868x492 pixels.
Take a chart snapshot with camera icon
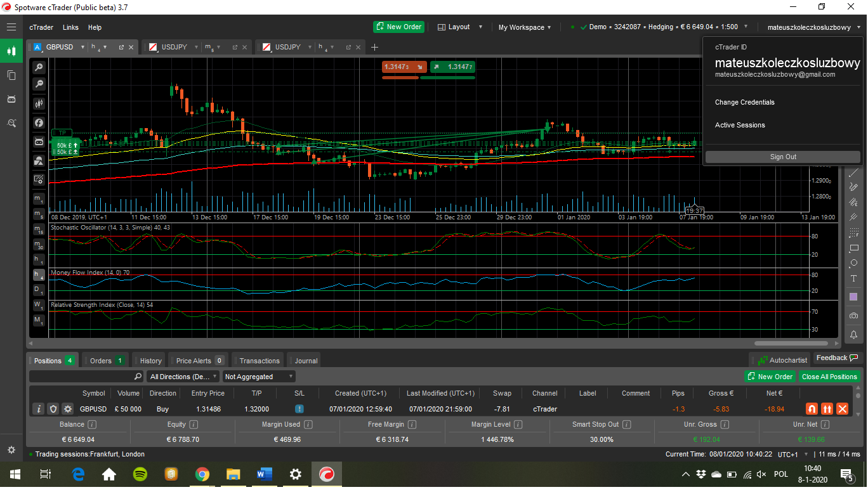[853, 316]
